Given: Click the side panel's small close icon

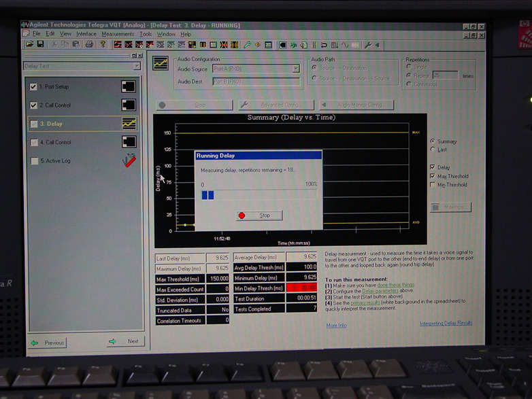Looking at the screenshot, I should click(x=140, y=56).
